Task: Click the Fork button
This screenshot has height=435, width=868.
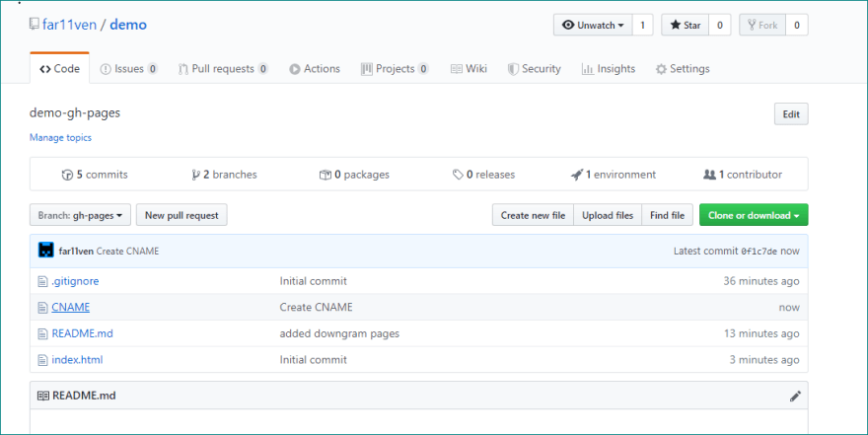Action: (762, 25)
